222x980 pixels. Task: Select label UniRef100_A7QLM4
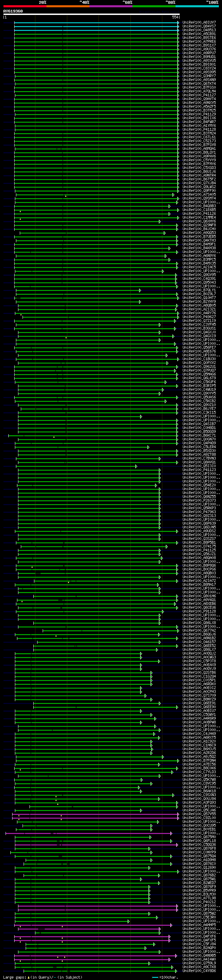(199, 91)
